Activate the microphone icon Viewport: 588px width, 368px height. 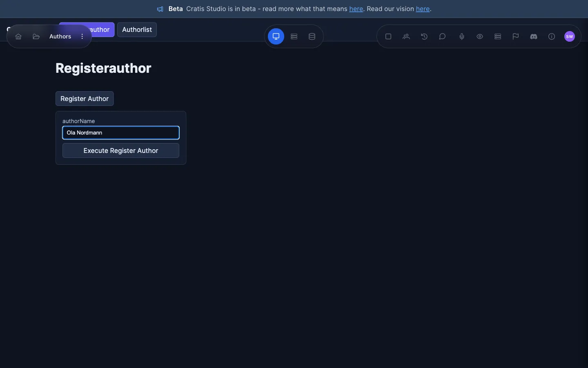click(x=462, y=36)
